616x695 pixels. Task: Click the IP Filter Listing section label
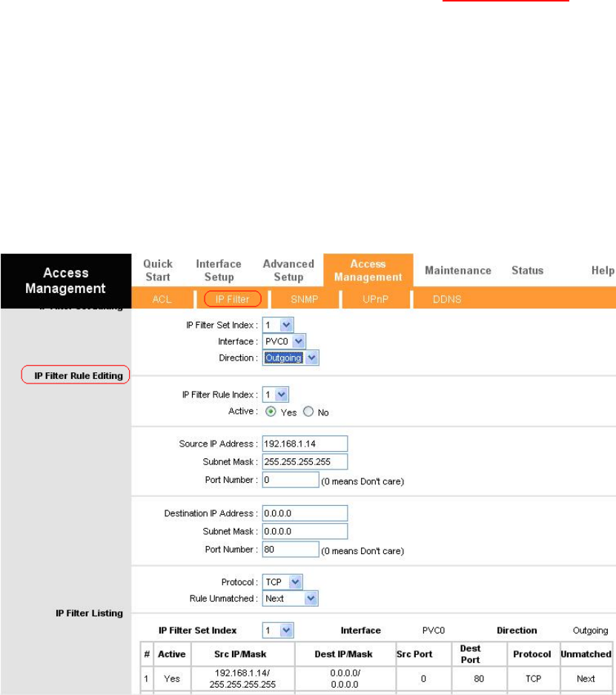tap(89, 613)
